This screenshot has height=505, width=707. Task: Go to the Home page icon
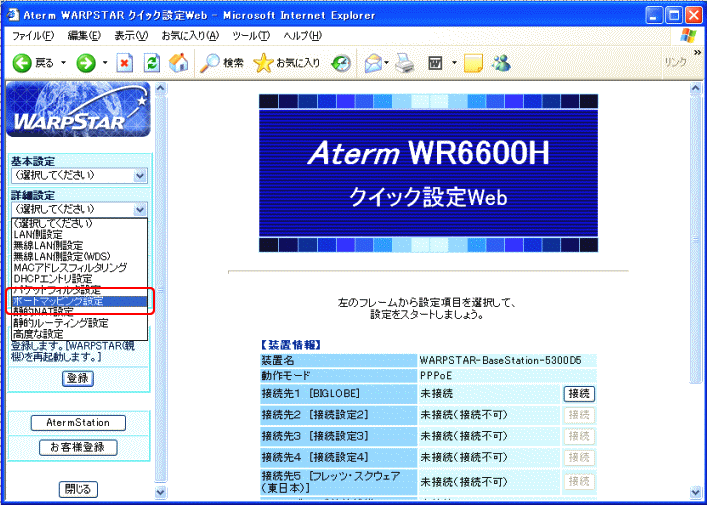tap(179, 62)
